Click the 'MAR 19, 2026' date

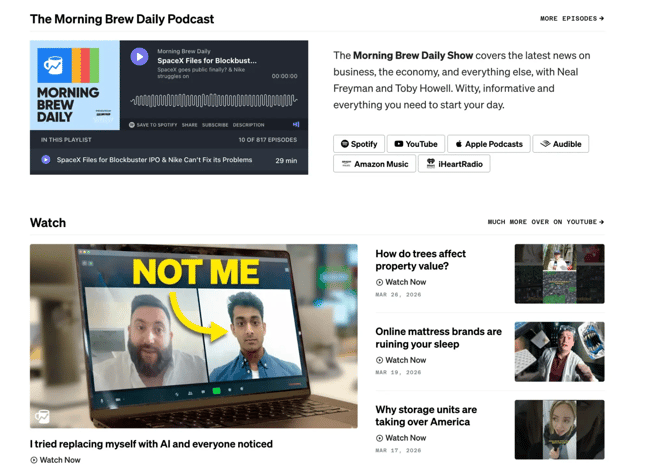[398, 373]
